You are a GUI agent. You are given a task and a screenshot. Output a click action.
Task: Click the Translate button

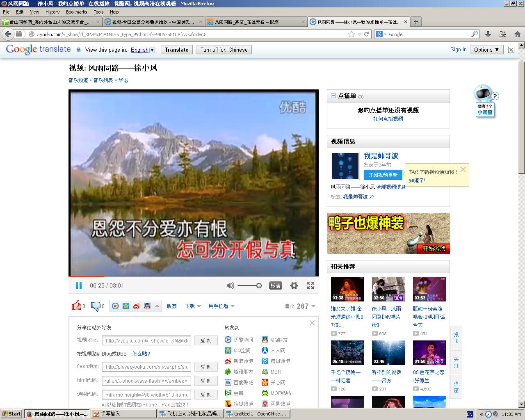coord(176,50)
